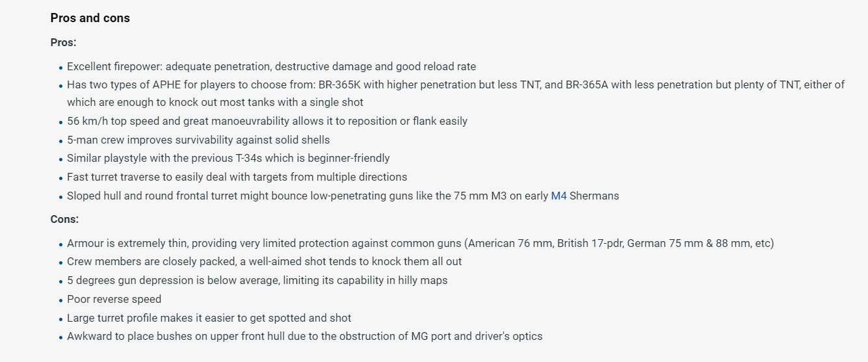The image size is (868, 362).
Task: Click the "5-man crew improves survivability" line
Action: [198, 140]
